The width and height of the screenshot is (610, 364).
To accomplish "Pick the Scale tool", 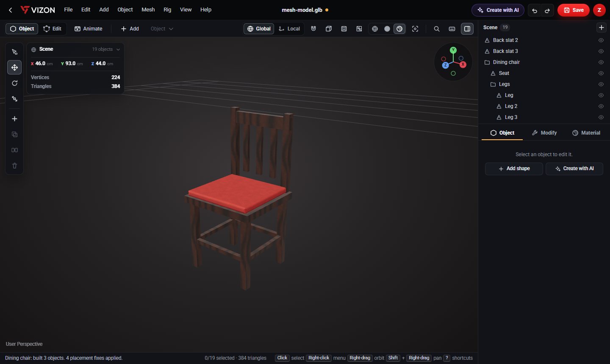I will click(14, 99).
